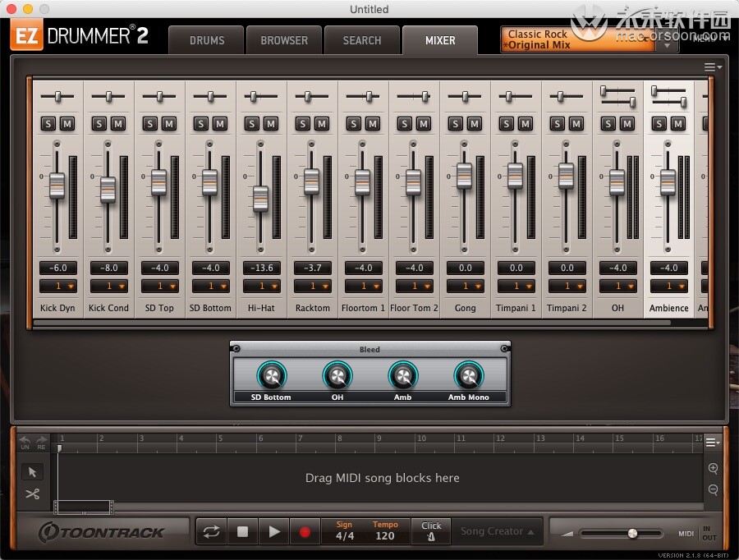
Task: Open Hi-Hat output channel dropdown
Action: pyautogui.click(x=261, y=286)
